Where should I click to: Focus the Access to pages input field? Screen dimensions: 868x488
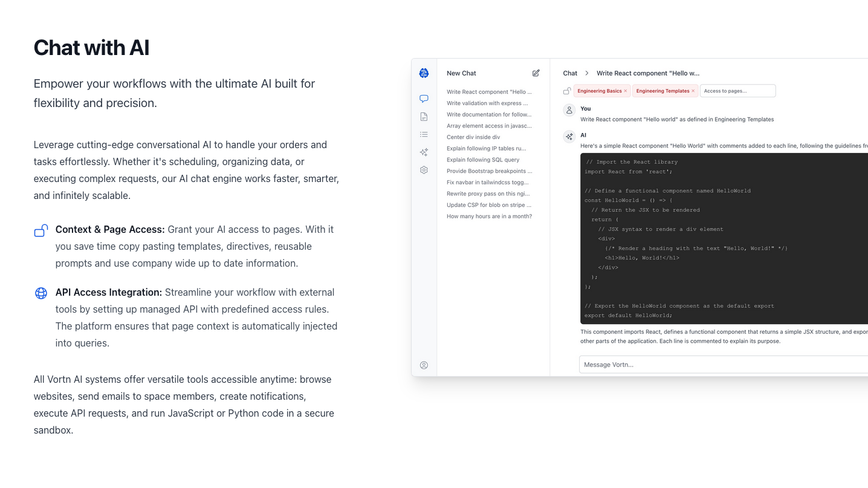(x=737, y=91)
